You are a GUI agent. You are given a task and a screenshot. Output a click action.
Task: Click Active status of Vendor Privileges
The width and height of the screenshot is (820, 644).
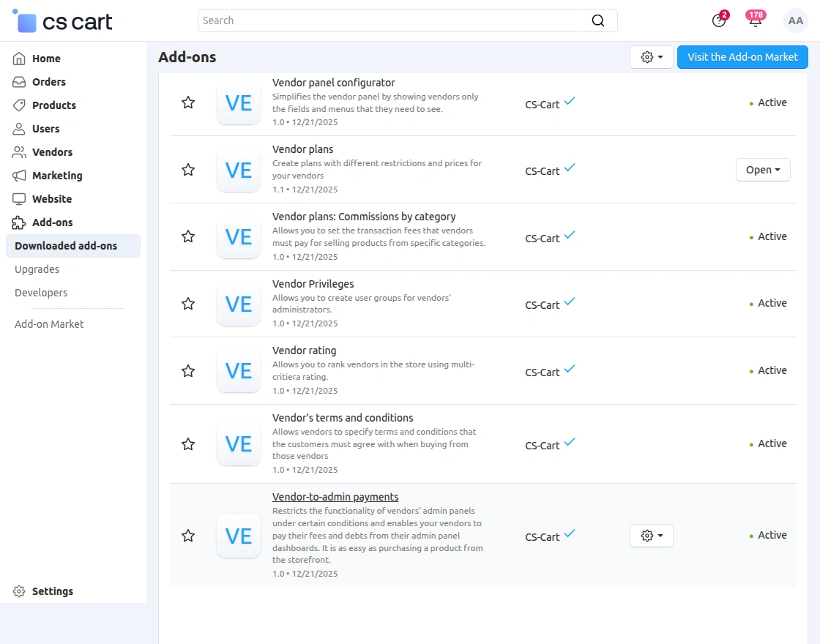tap(772, 303)
